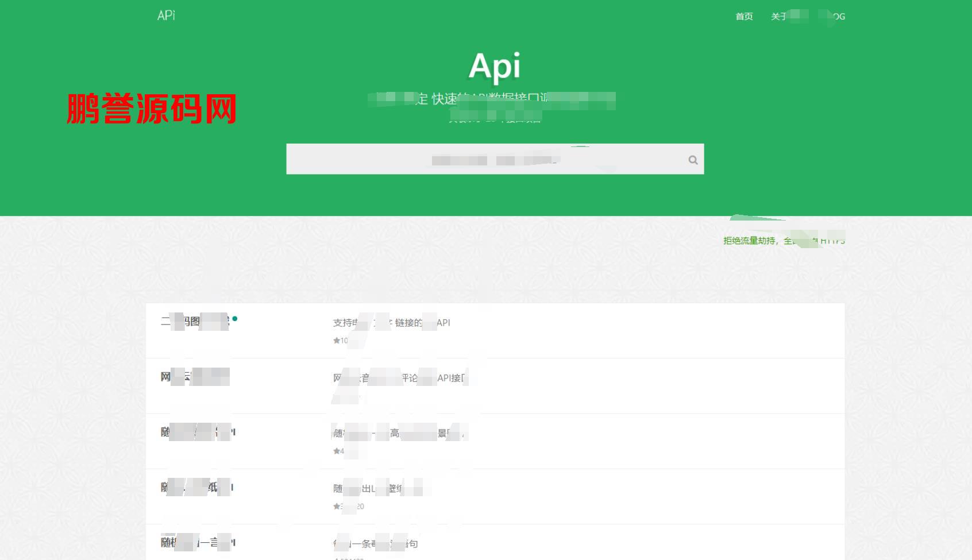Click description ending with 链接的 API
Viewport: 972px width, 560px height.
[x=391, y=323]
